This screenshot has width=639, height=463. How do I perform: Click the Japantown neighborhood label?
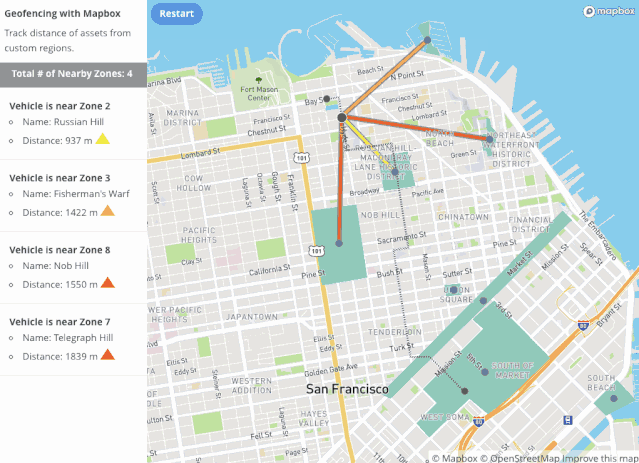[252, 317]
